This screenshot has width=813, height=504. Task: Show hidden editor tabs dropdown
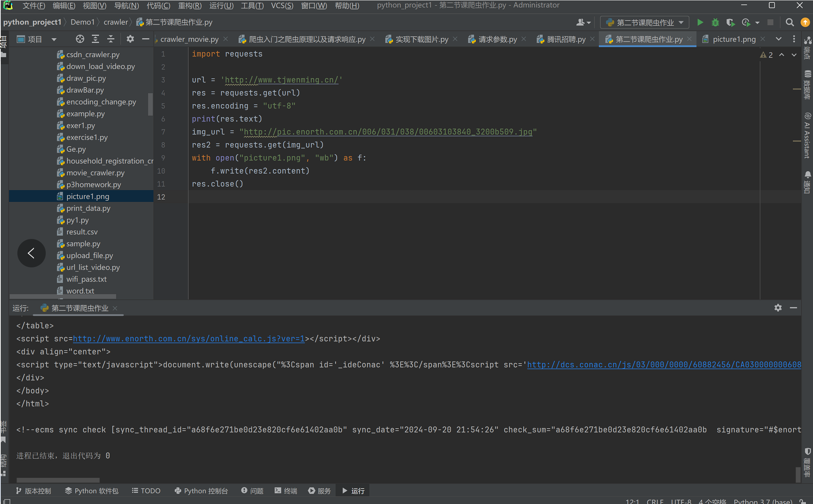pos(778,39)
